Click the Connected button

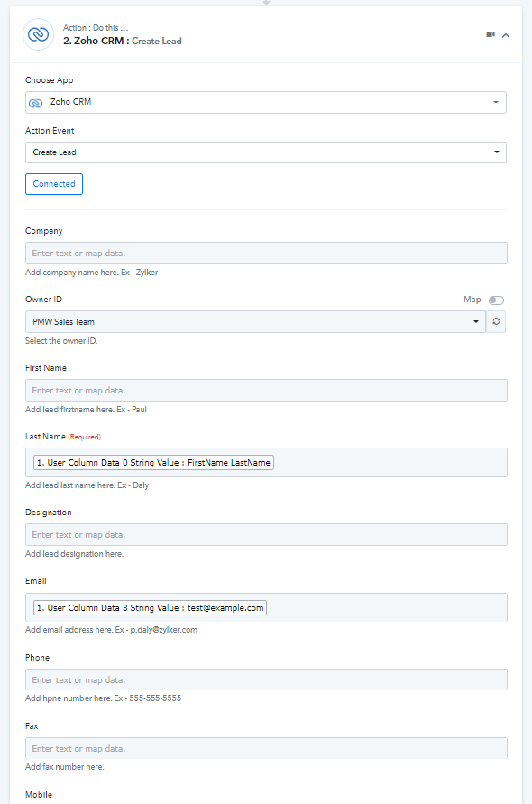tap(54, 184)
